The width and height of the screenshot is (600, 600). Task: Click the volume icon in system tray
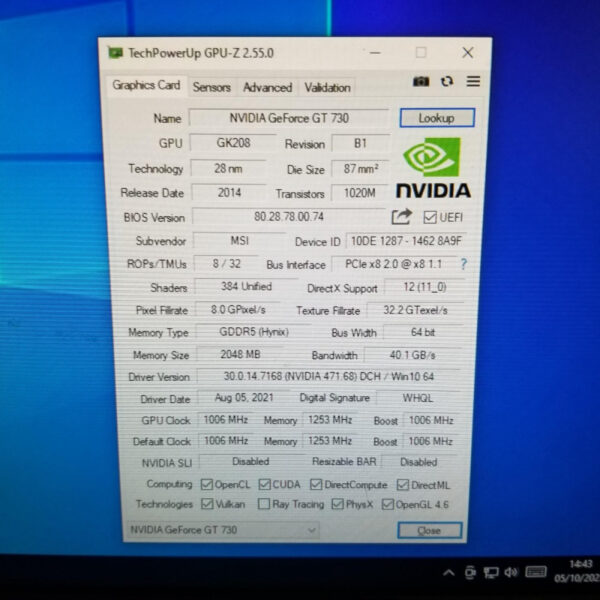point(510,572)
